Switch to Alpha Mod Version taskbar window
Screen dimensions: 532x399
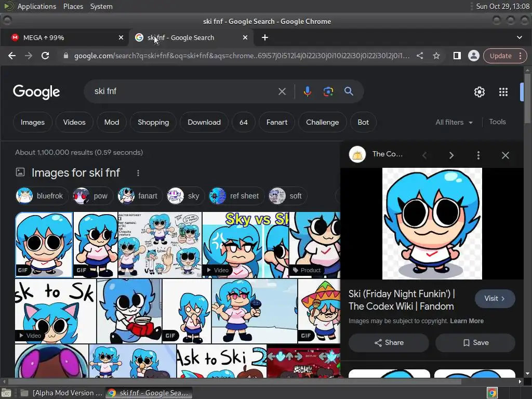tap(62, 393)
